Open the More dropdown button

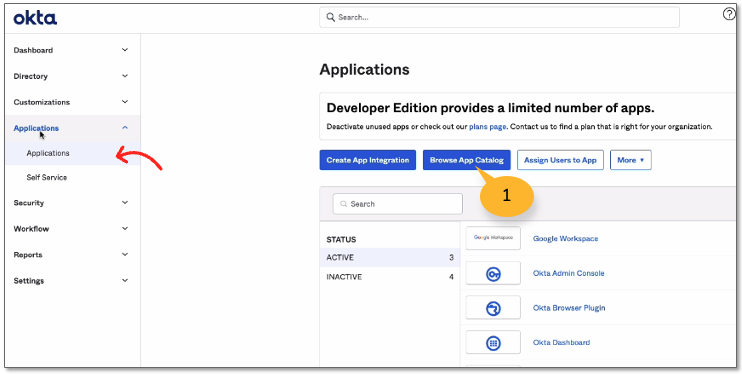(631, 160)
